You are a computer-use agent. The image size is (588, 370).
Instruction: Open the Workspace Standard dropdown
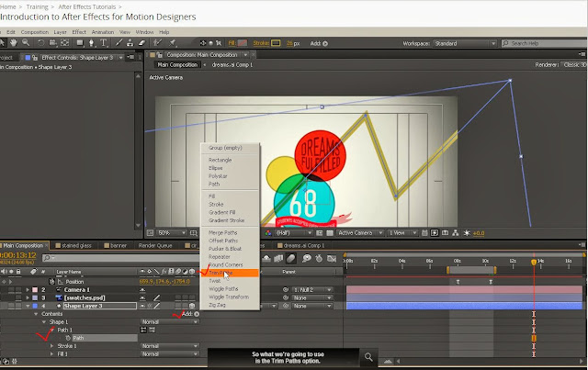point(464,43)
